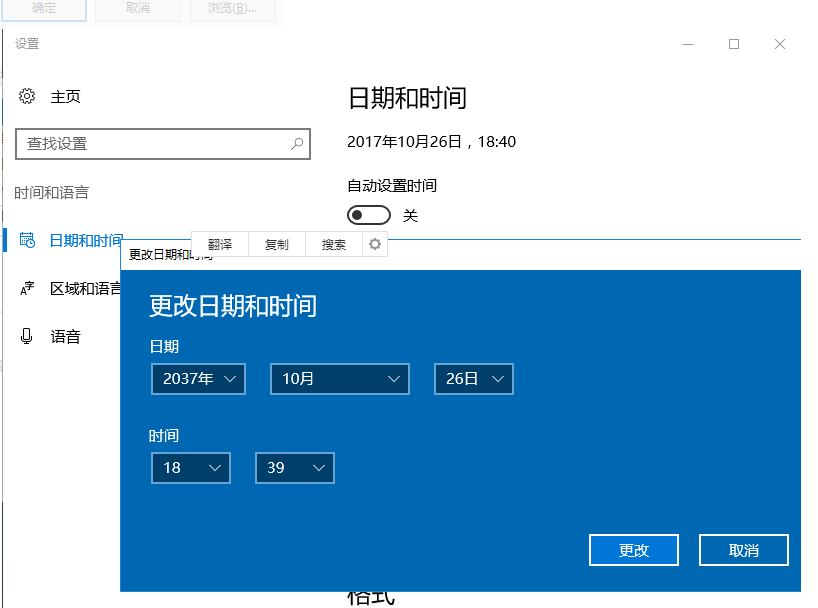Click the Date and time calendar icon

click(x=27, y=241)
